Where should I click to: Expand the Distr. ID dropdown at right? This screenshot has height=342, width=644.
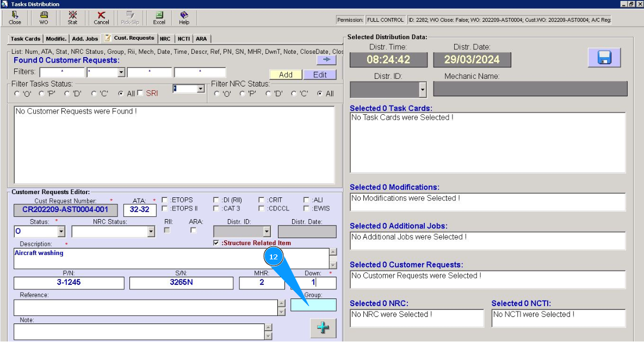pos(423,89)
